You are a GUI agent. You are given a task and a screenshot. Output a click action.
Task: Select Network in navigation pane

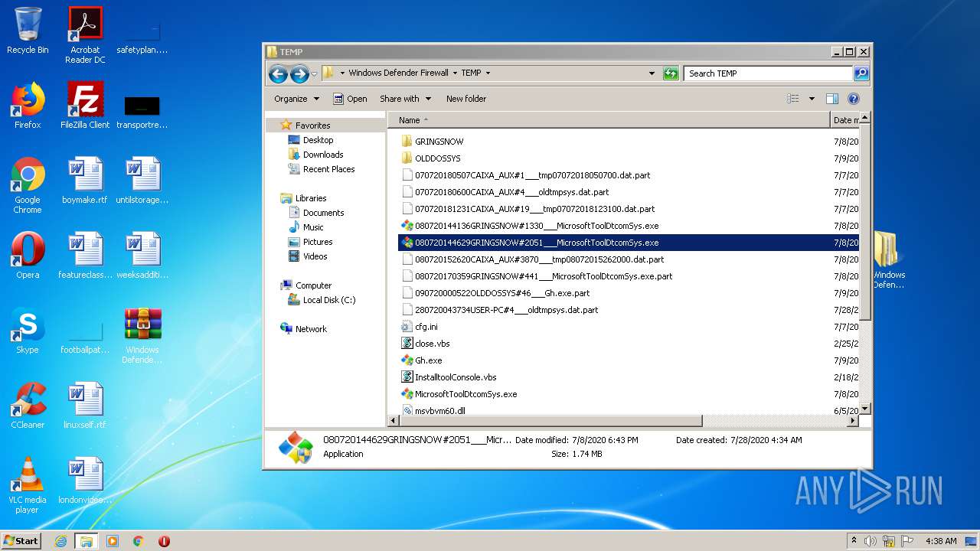point(311,329)
